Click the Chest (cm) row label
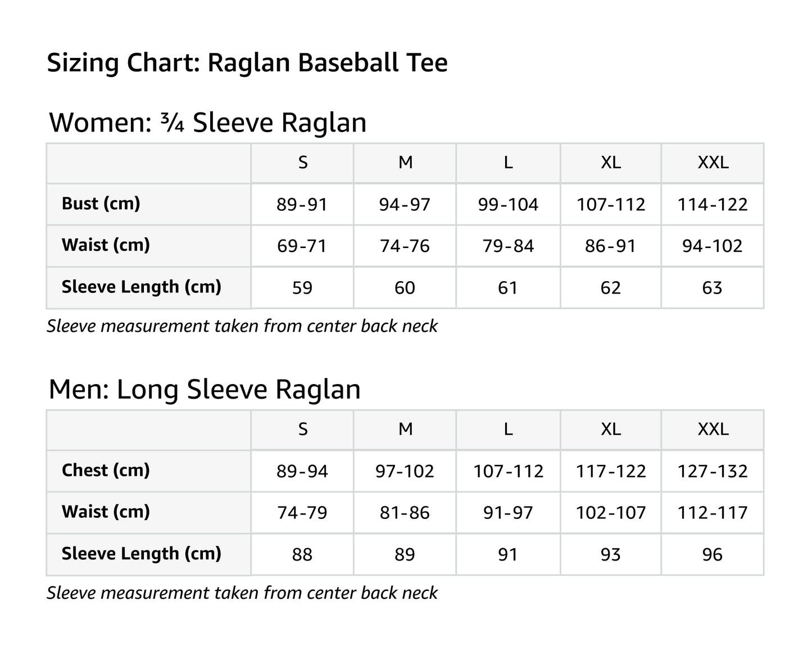This screenshot has width=812, height=650. (x=106, y=470)
